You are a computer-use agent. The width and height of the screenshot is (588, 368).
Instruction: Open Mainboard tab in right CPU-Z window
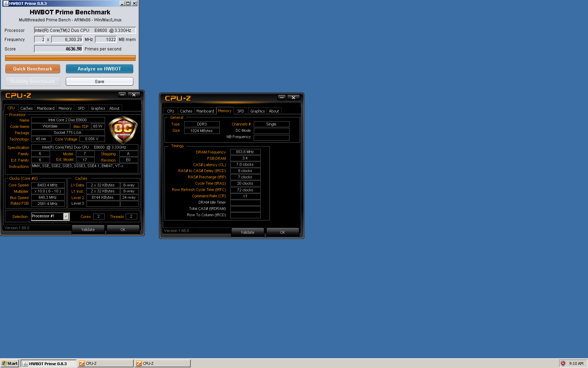[205, 111]
